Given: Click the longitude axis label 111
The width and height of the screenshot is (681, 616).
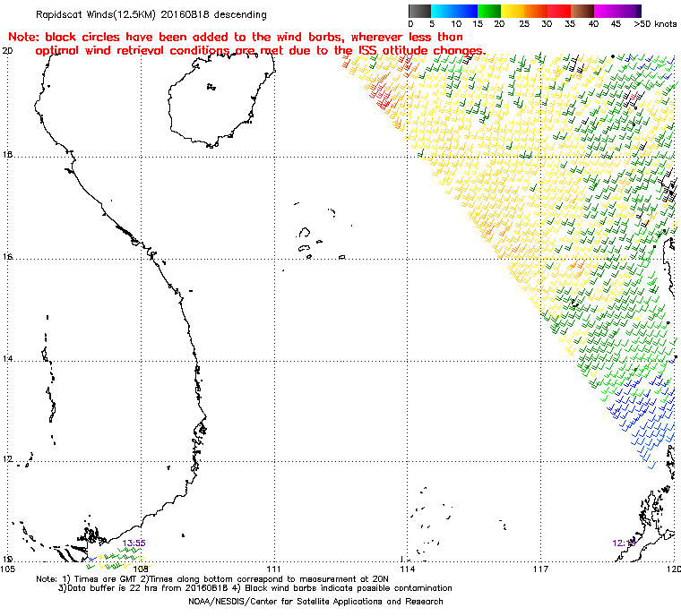Looking at the screenshot, I should pyautogui.click(x=273, y=569).
